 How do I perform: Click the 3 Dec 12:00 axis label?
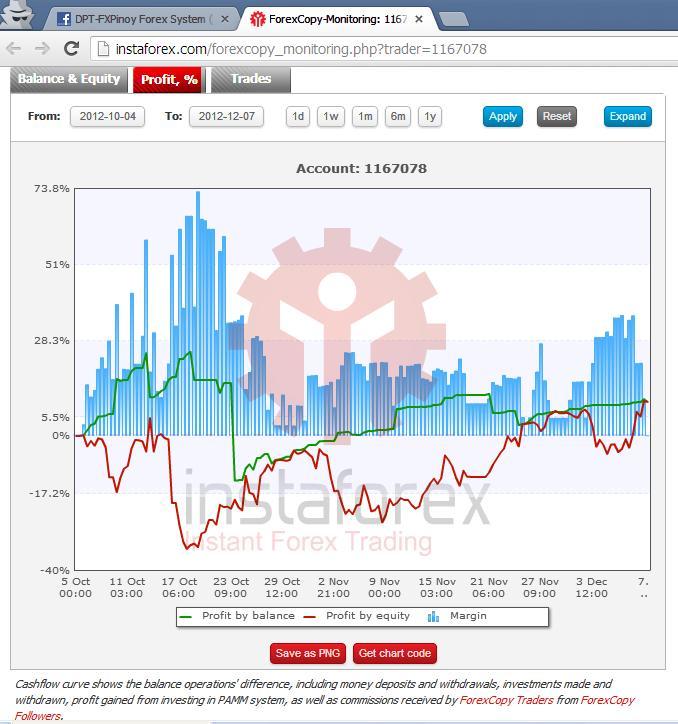tap(591, 587)
